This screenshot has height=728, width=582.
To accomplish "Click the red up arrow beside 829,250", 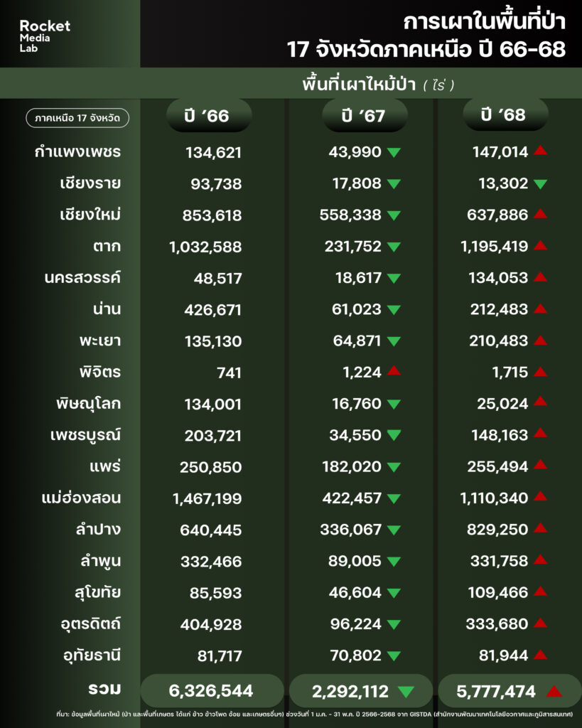I will [x=540, y=528].
